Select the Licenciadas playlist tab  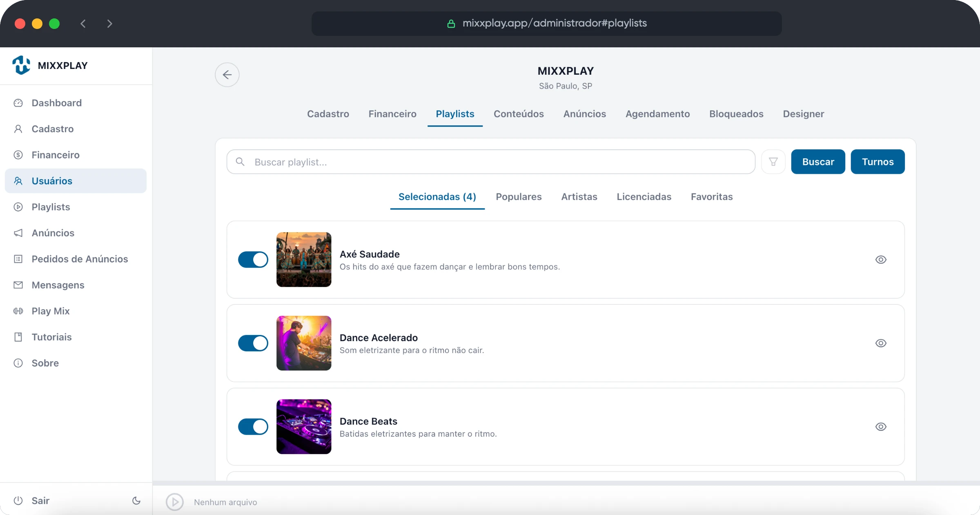[x=644, y=197]
